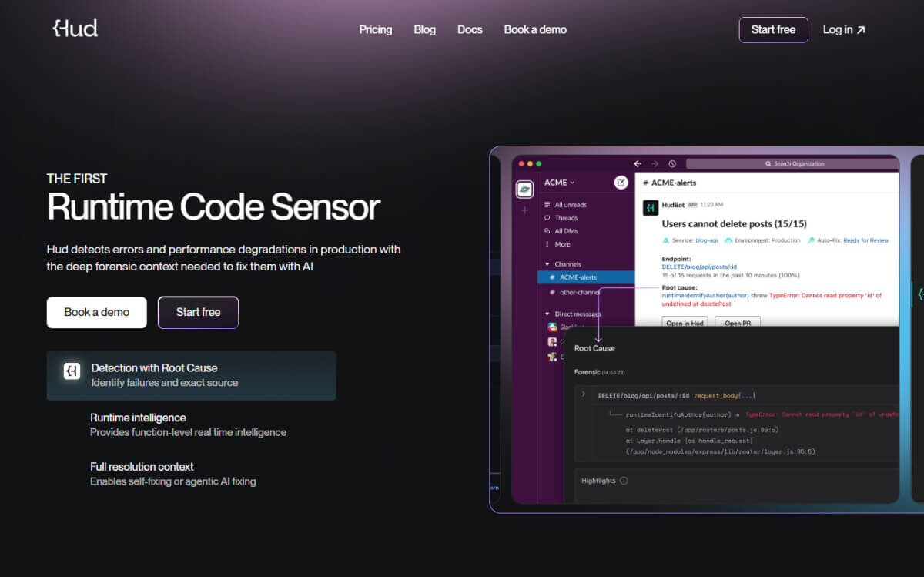Screen dimensions: 924x577
Task: Collapse the Channels section
Action: 547,264
